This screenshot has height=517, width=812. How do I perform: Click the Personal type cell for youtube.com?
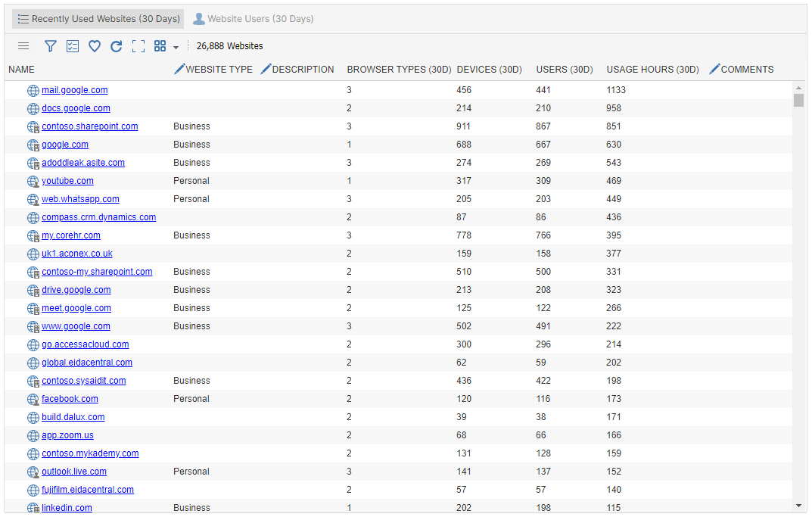191,181
